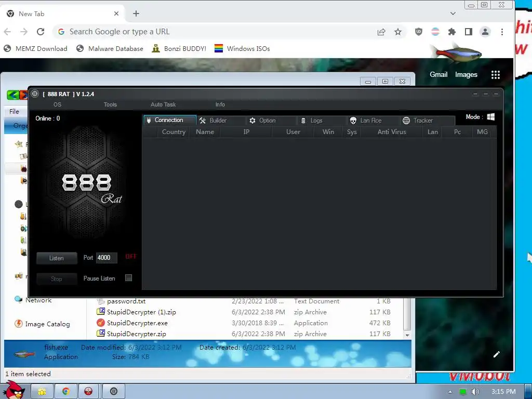Click the User column header
The width and height of the screenshot is (532, 399).
[293, 132]
